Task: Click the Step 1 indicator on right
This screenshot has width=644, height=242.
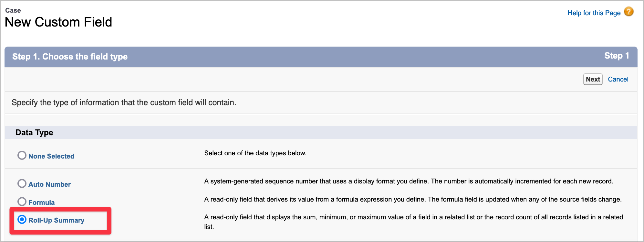Action: coord(616,56)
